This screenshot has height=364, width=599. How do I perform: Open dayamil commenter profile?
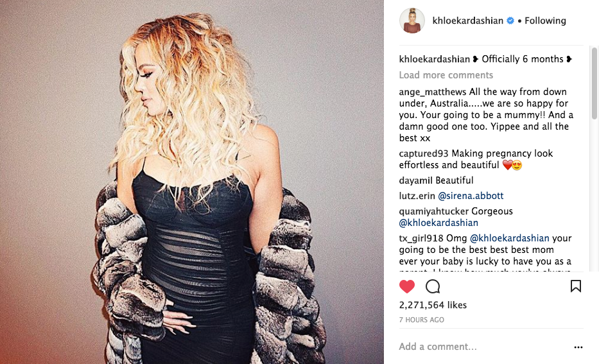[x=416, y=180]
